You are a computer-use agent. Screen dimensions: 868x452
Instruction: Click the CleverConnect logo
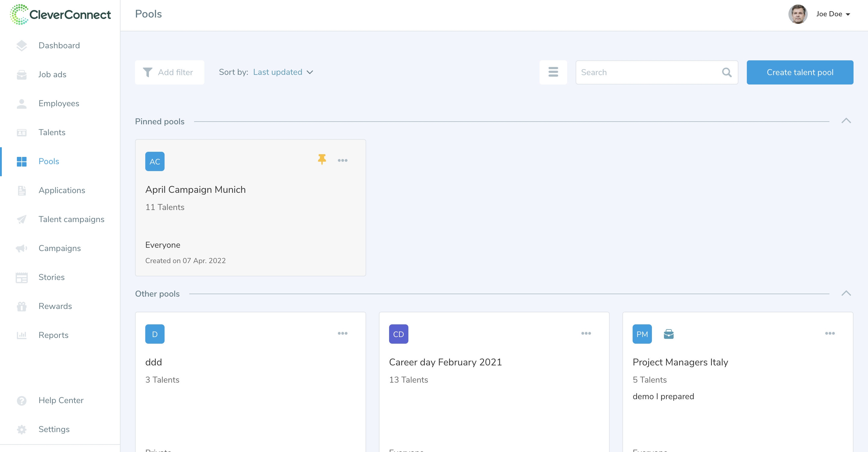(61, 14)
